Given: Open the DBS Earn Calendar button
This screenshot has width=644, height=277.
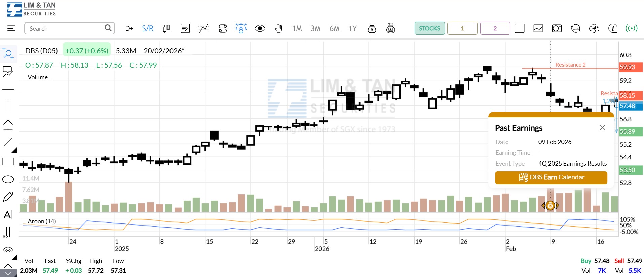Looking at the screenshot, I should click(551, 177).
